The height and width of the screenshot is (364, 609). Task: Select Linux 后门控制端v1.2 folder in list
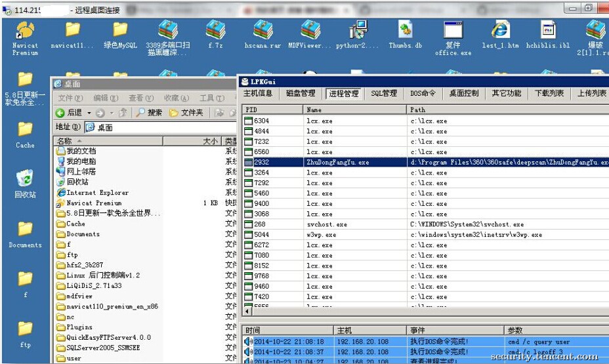click(98, 275)
